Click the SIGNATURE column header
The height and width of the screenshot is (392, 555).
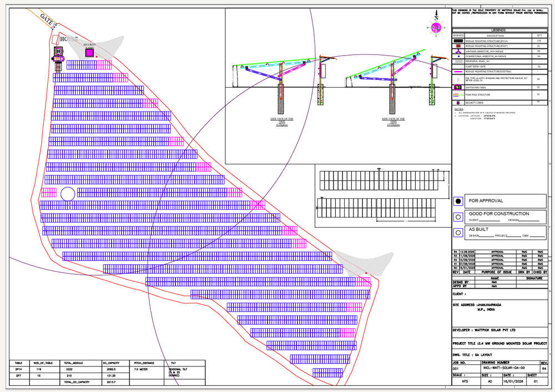click(x=534, y=278)
